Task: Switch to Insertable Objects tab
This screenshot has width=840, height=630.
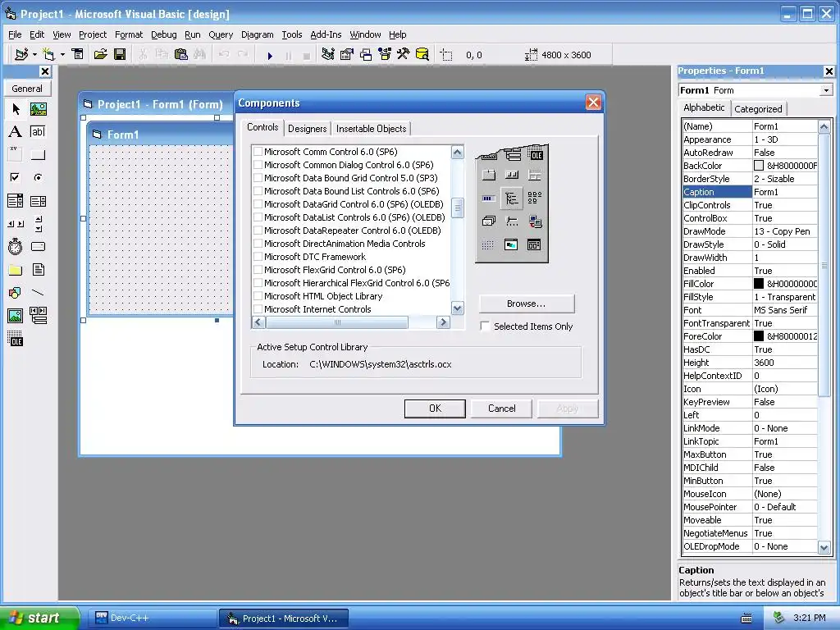Action: pyautogui.click(x=372, y=129)
